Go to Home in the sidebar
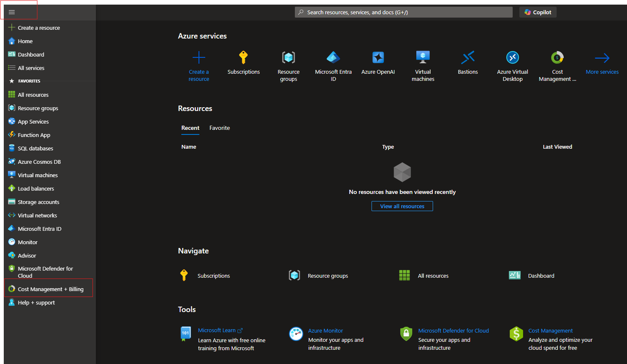The width and height of the screenshot is (627, 364). tap(21, 41)
